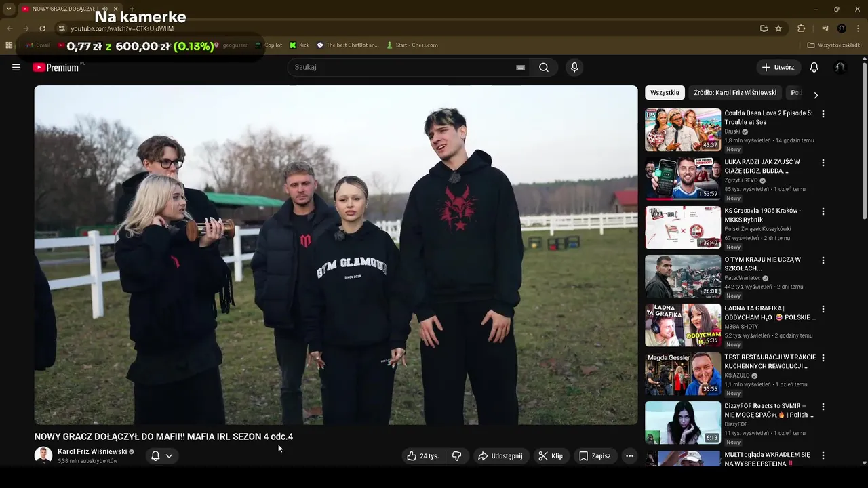This screenshot has width=868, height=488.
Task: Select Źródło: Karol Friz Wiśniewski chip
Action: tap(735, 93)
